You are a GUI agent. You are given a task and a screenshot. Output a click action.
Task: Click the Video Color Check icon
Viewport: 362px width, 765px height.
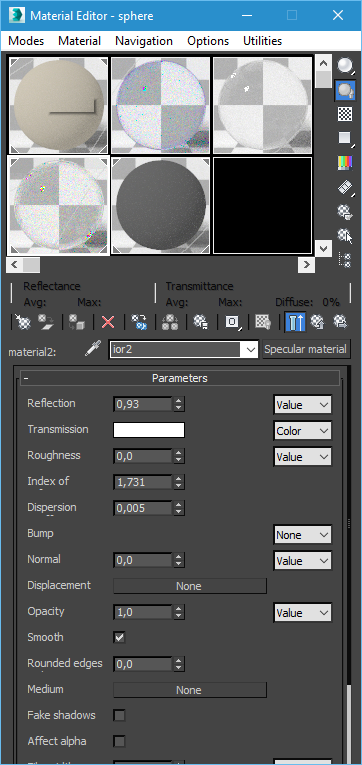(345, 163)
